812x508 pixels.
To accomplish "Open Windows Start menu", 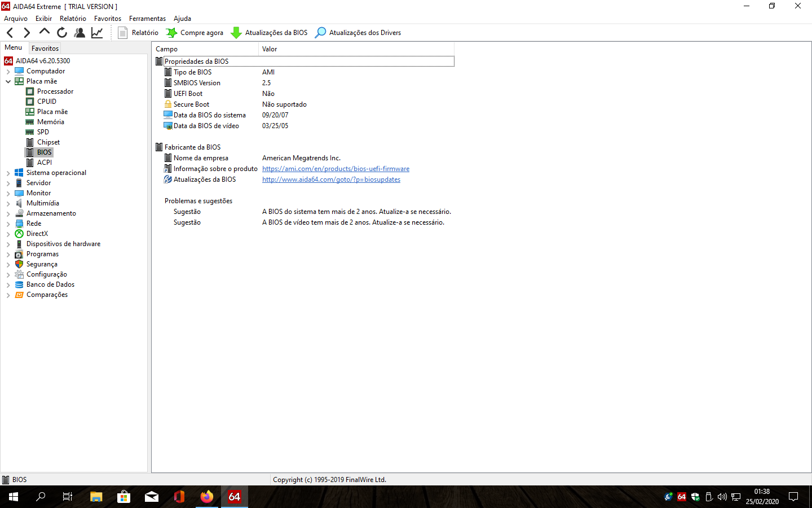I will 14,497.
